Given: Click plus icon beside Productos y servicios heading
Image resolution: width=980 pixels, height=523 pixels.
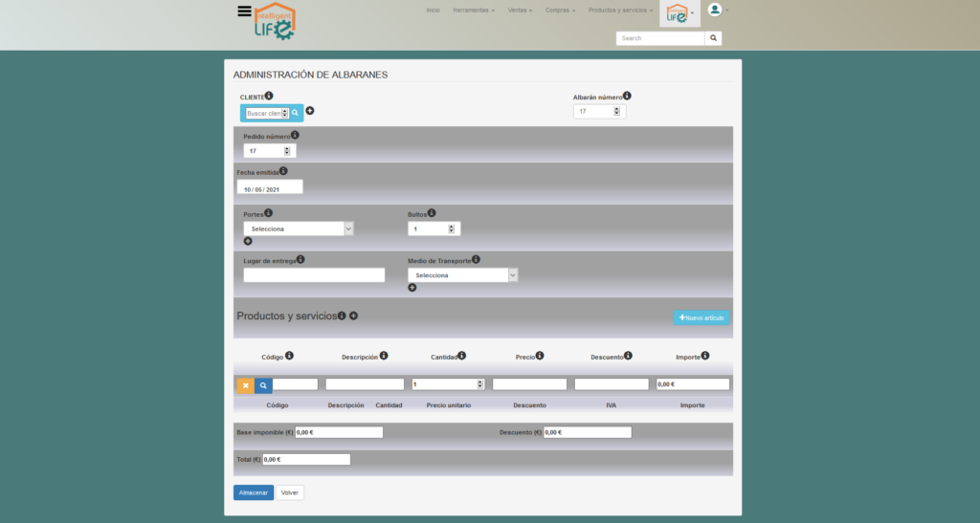Looking at the screenshot, I should [x=354, y=316].
